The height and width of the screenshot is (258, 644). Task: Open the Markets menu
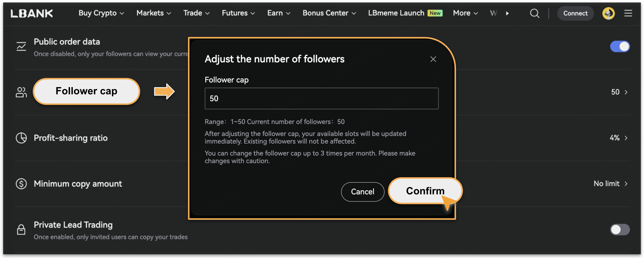coord(154,13)
